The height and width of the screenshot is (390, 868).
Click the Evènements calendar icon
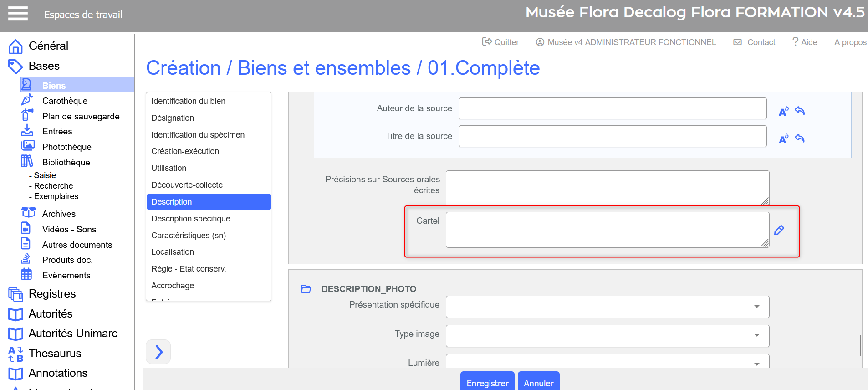(x=26, y=274)
